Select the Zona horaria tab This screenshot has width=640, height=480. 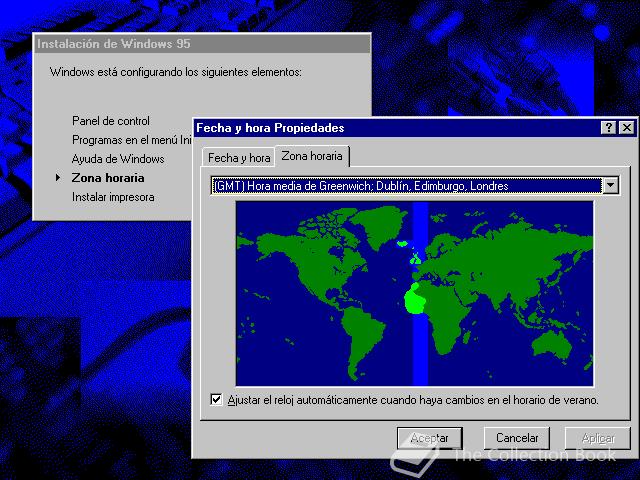pos(312,156)
